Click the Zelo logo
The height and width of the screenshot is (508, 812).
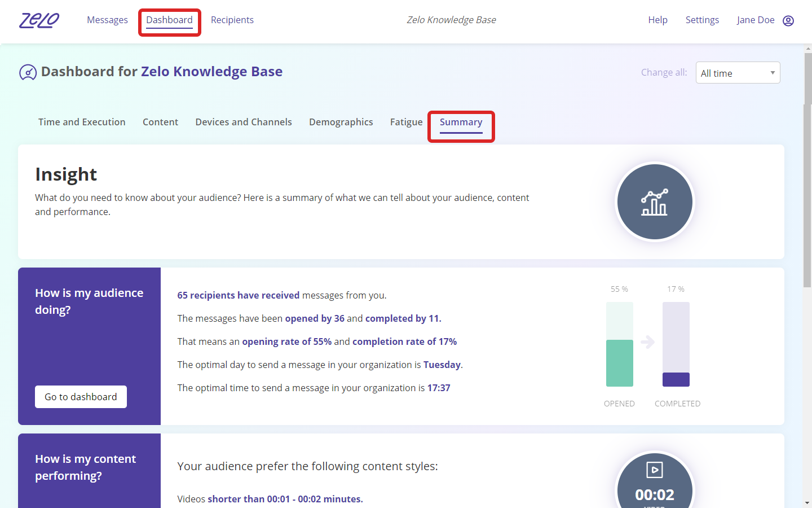pyautogui.click(x=39, y=20)
